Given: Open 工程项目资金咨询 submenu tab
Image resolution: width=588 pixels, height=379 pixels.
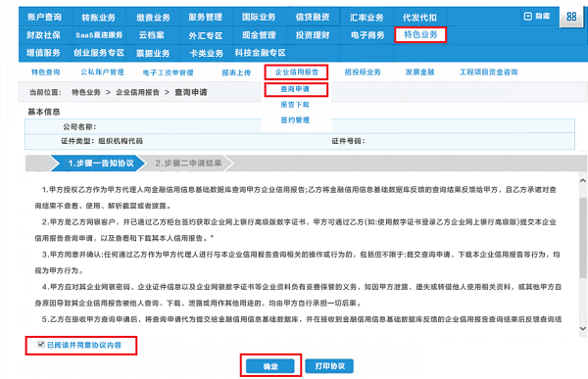Looking at the screenshot, I should 489,71.
